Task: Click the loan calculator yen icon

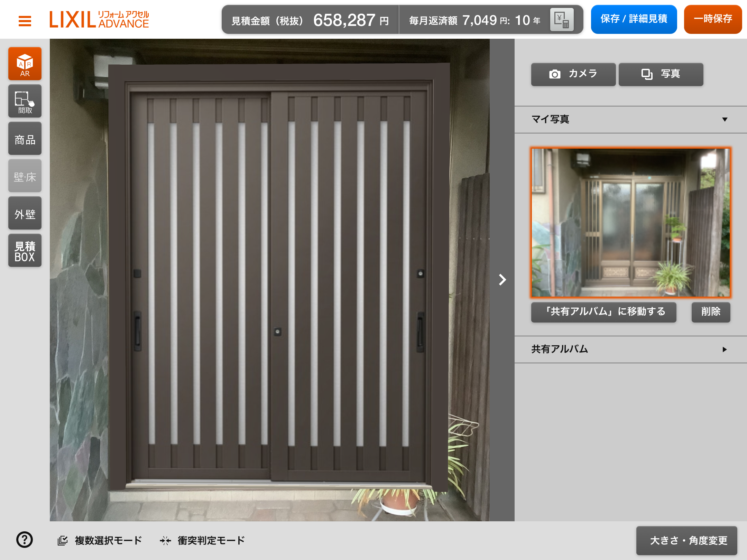Action: click(x=561, y=20)
